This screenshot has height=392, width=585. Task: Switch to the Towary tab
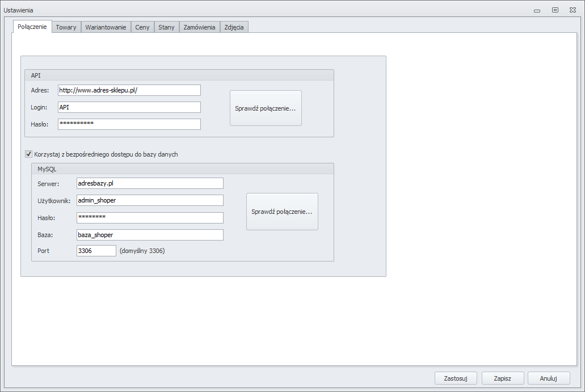[66, 27]
